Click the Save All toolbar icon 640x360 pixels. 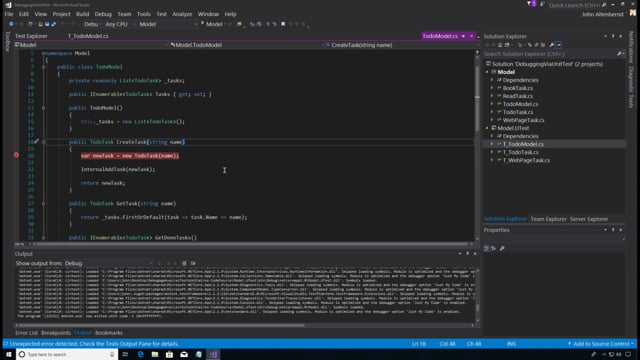[53, 24]
